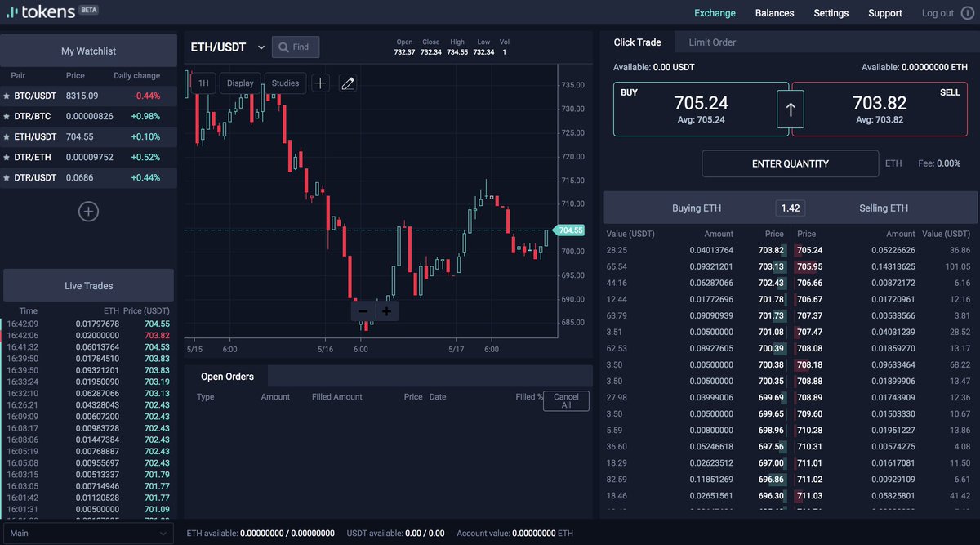Open the Support page
Screen dimensions: 980x545
(x=885, y=13)
